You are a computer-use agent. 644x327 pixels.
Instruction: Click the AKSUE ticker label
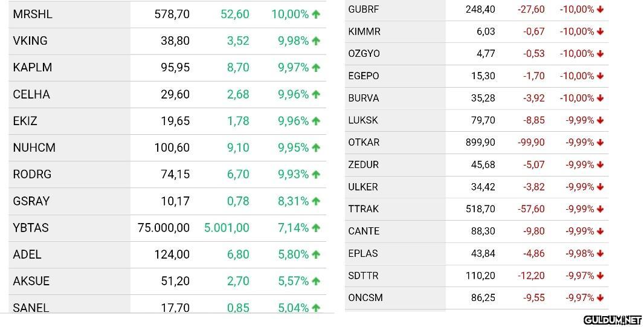click(x=31, y=281)
